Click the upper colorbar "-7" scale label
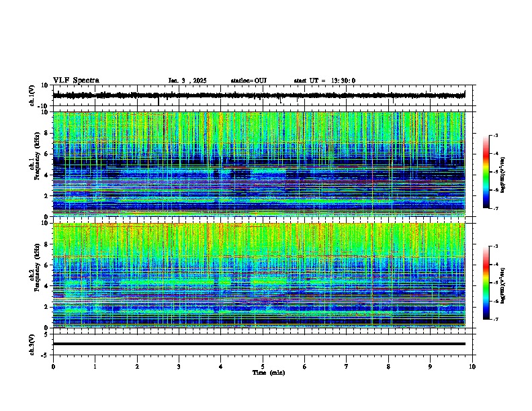Screen dimensions: 532x411 tap(495, 208)
